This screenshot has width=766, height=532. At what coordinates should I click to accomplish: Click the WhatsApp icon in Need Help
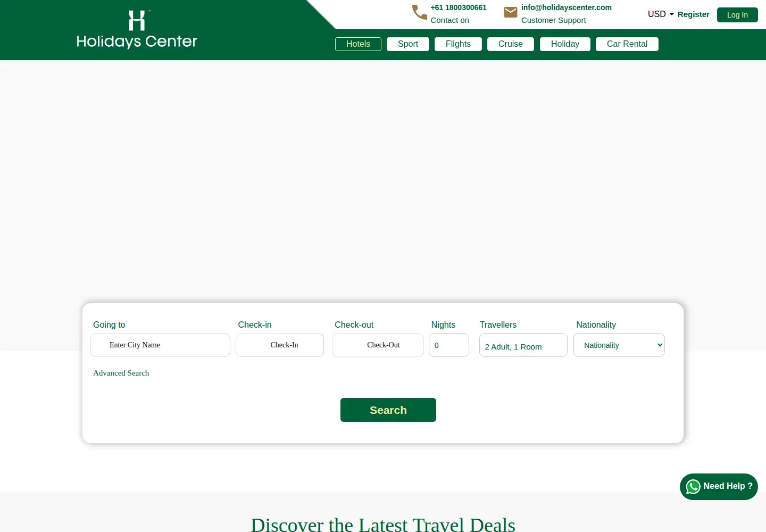[x=693, y=487]
